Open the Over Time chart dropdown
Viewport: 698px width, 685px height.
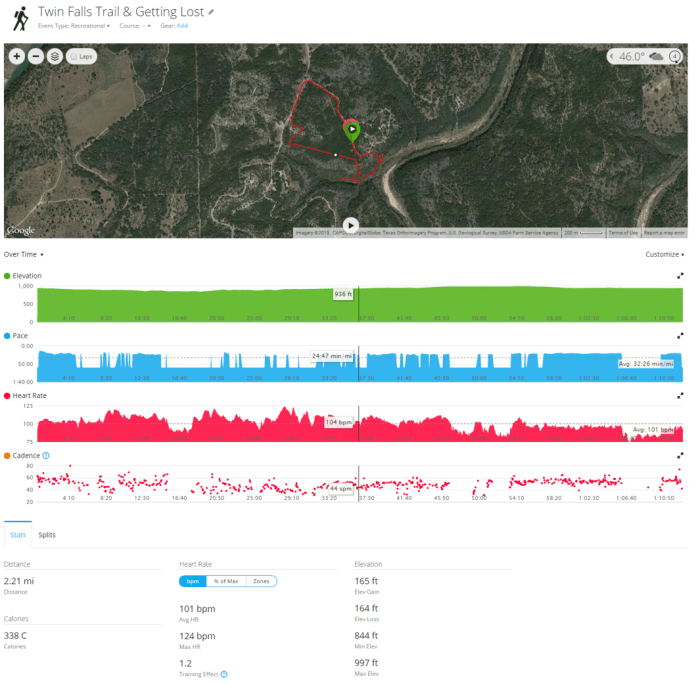point(23,255)
